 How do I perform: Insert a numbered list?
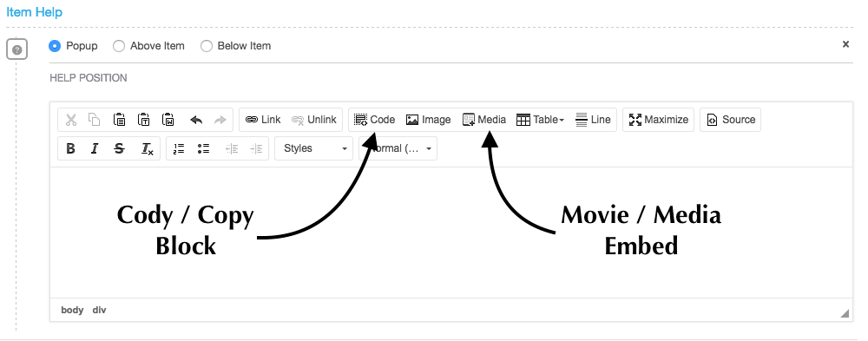coord(179,148)
